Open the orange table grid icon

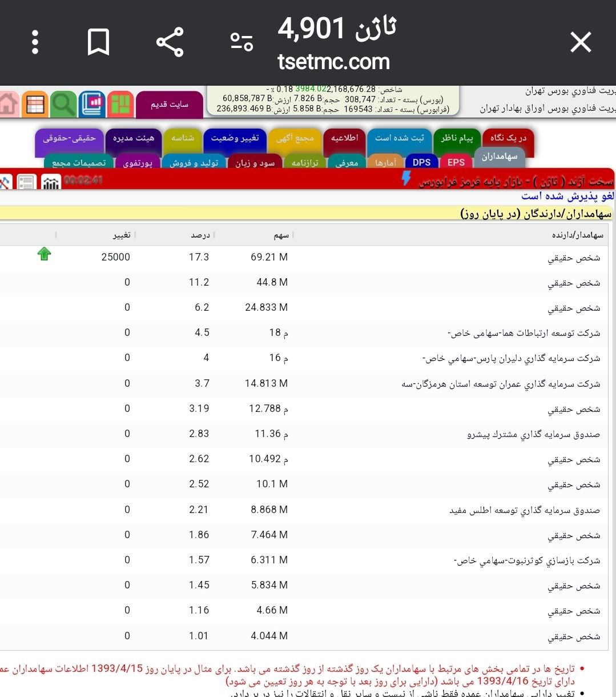[x=35, y=105]
